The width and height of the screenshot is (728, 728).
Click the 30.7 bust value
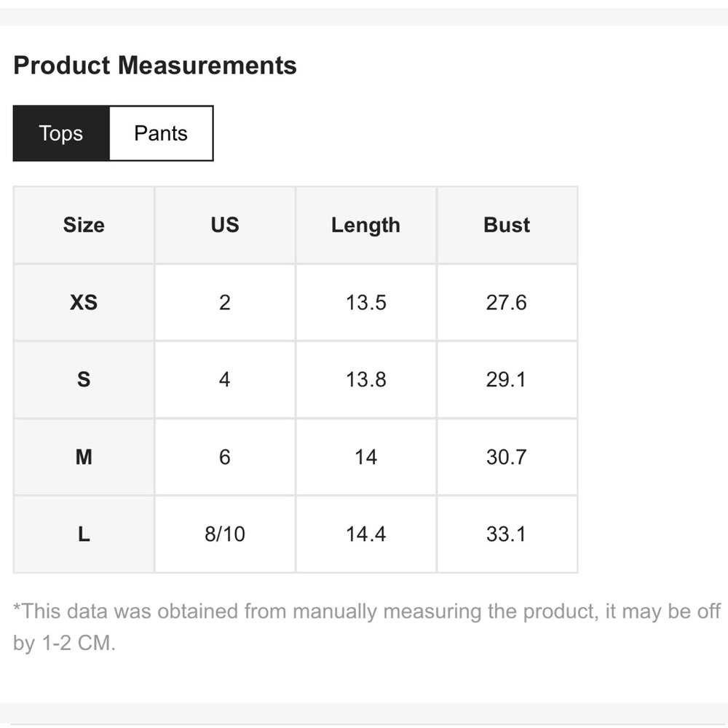point(507,457)
